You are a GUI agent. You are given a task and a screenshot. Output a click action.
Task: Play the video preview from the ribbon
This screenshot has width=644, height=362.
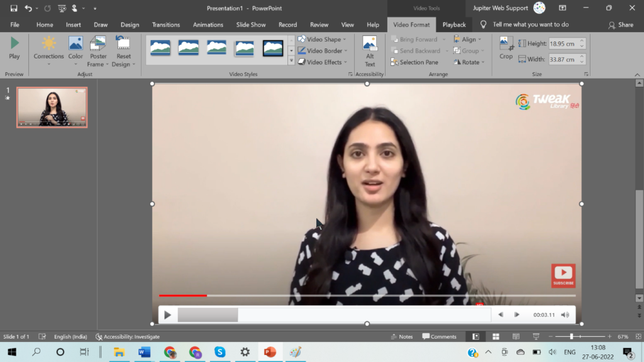[14, 48]
